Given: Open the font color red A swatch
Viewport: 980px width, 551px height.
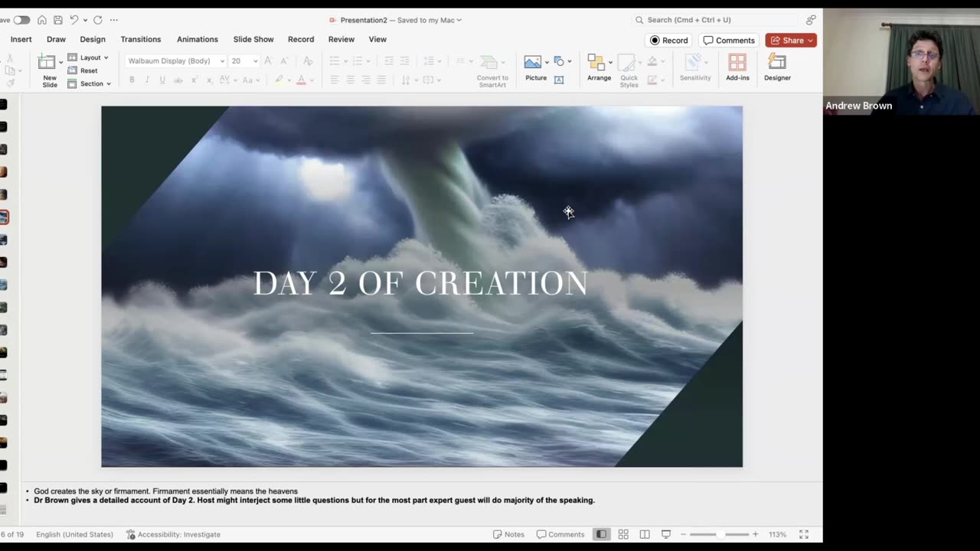Looking at the screenshot, I should 301,80.
